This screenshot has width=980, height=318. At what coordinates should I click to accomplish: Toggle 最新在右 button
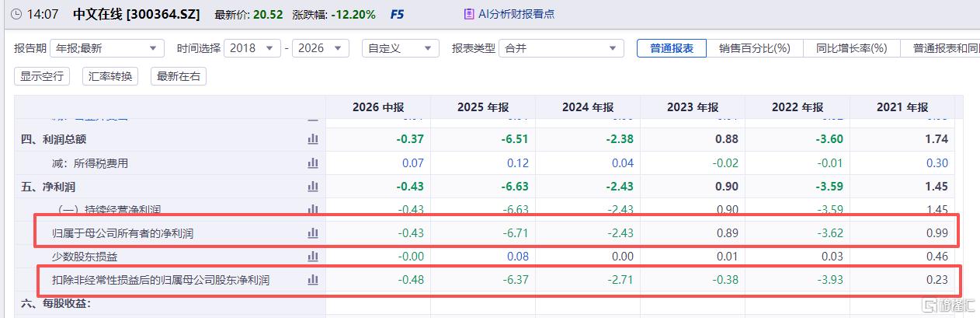pyautogui.click(x=179, y=76)
